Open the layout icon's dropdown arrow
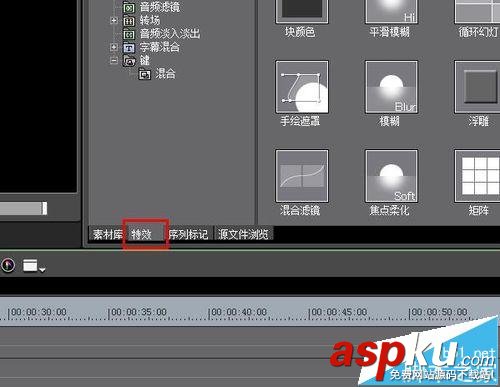Image resolution: width=500 pixels, height=387 pixels. [42, 269]
